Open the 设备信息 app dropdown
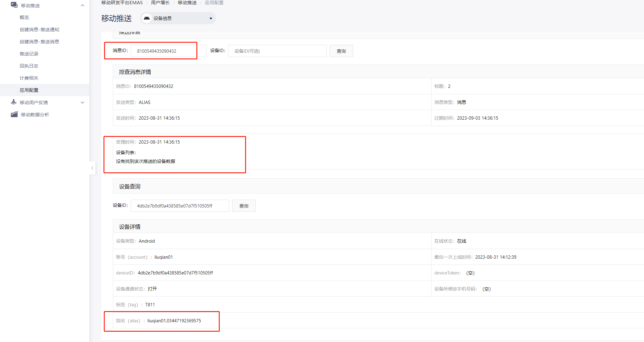644x342 pixels. point(178,18)
